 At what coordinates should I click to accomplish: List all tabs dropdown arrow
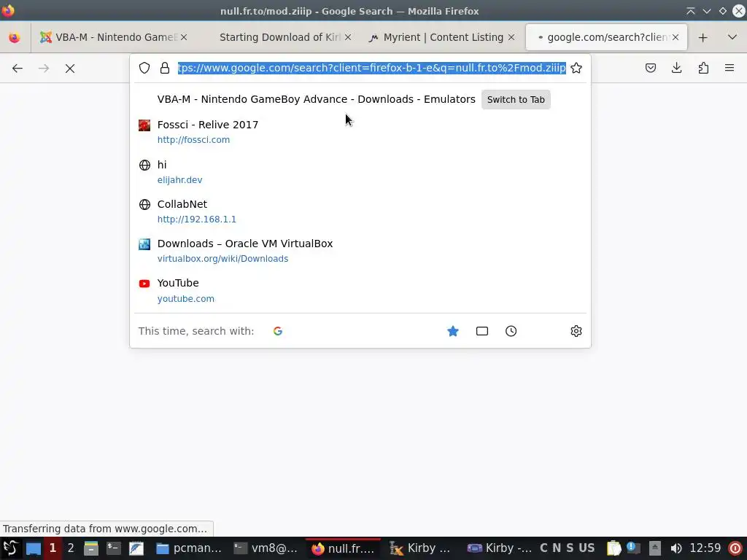(732, 37)
